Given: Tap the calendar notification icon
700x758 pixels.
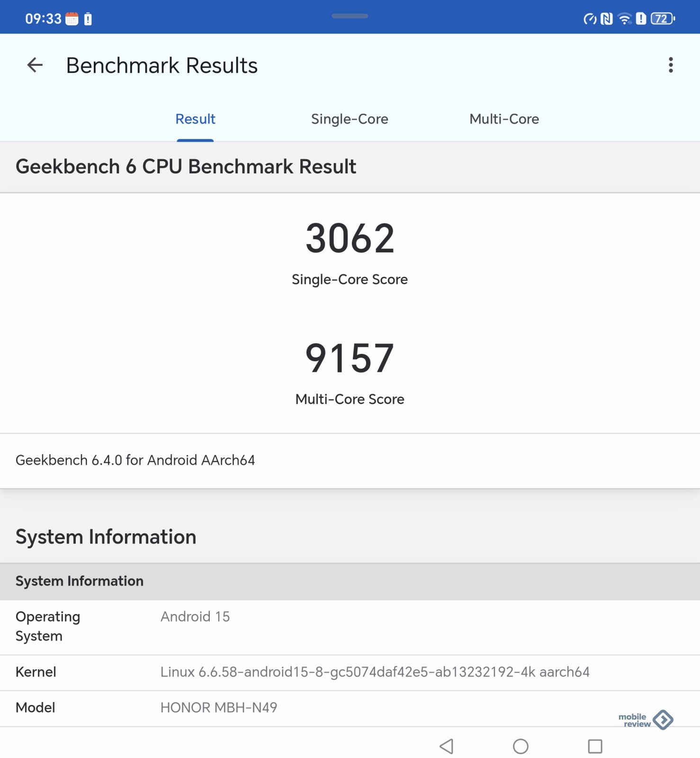Looking at the screenshot, I should 72,19.
